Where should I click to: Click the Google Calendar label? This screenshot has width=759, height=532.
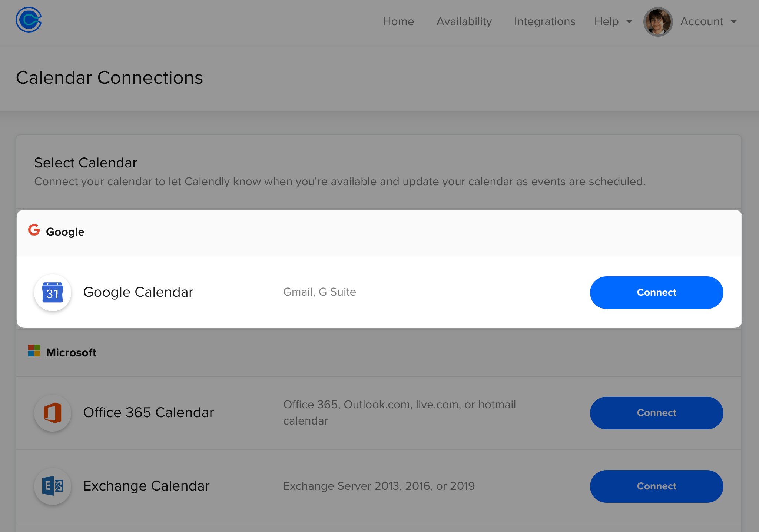[x=138, y=292]
